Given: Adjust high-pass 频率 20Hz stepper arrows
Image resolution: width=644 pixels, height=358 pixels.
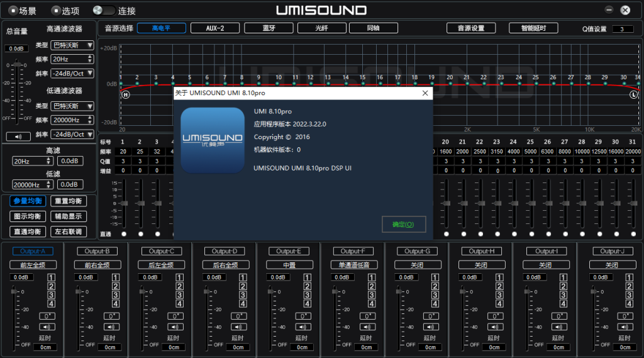Looking at the screenshot, I should [x=90, y=59].
